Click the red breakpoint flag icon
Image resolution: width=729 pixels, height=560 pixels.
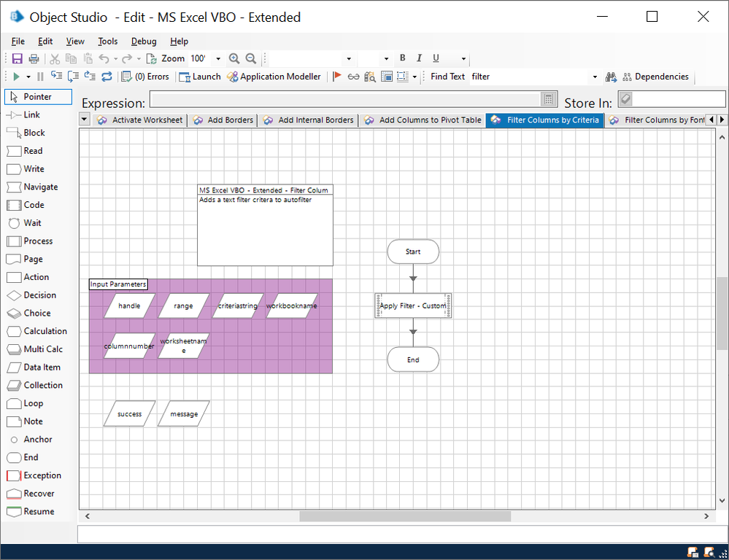point(338,77)
